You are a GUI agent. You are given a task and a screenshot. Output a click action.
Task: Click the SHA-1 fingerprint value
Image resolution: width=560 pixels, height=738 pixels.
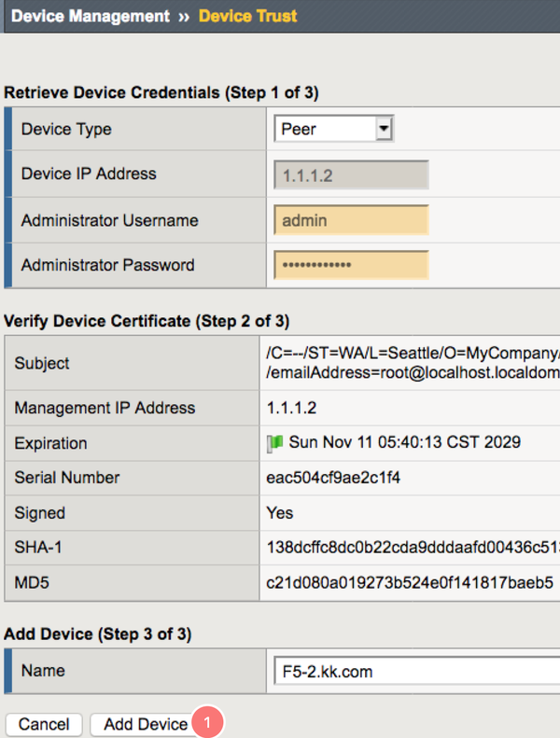pos(412,547)
